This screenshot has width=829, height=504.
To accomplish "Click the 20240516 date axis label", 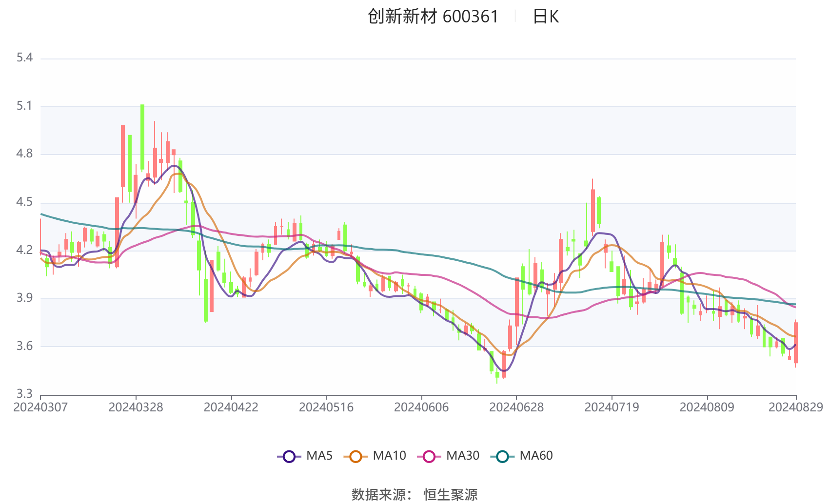I will point(326,407).
